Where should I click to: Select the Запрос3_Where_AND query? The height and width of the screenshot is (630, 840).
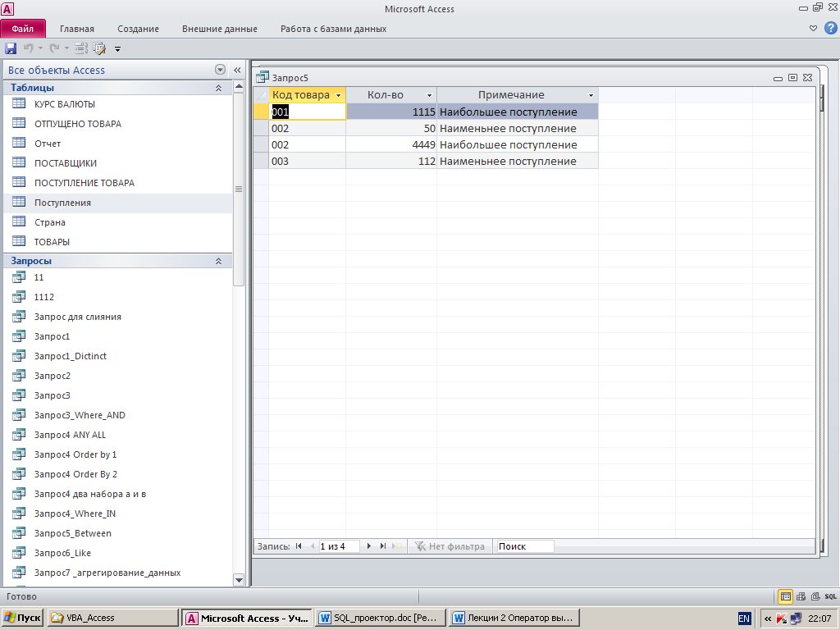118,415
